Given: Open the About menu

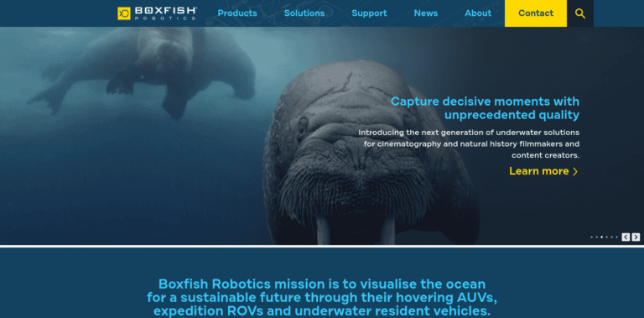Looking at the screenshot, I should (478, 13).
